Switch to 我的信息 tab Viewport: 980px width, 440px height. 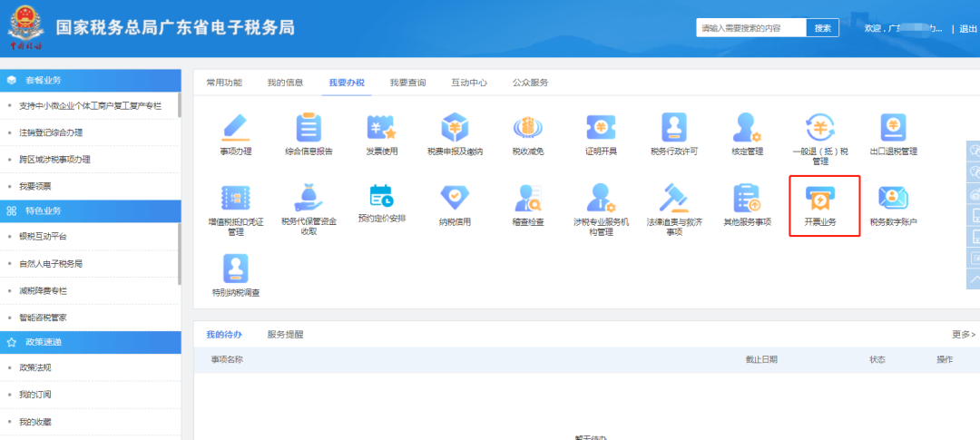coord(286,83)
